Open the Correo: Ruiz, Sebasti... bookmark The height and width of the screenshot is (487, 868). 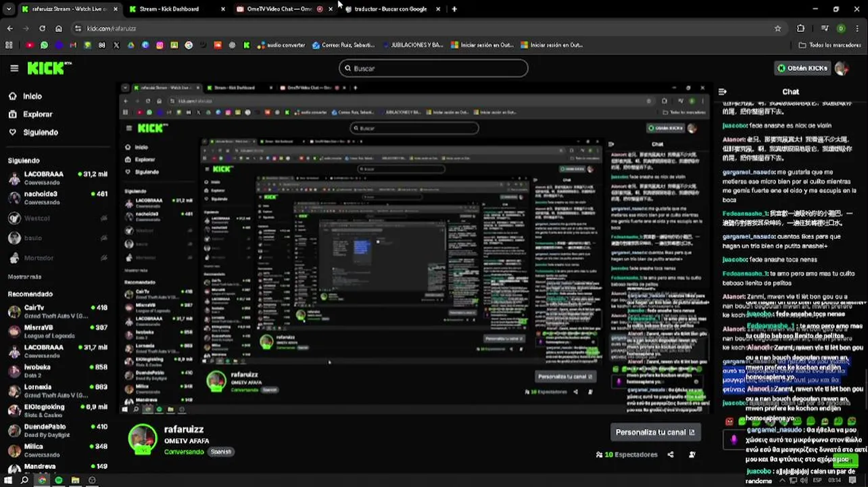click(x=343, y=45)
